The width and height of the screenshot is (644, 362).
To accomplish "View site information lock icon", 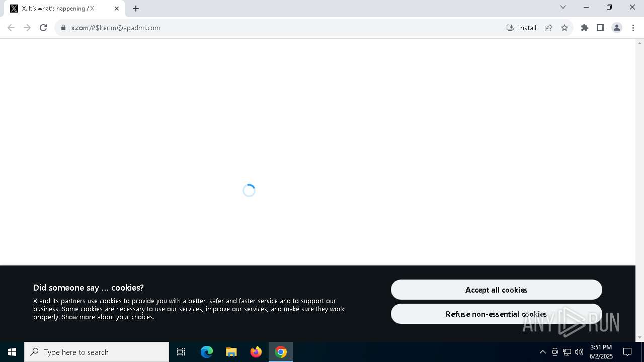I will [x=63, y=28].
